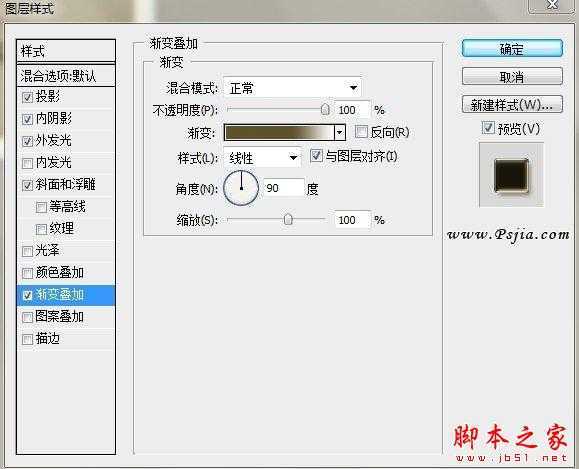Close the 图层样式 dialog window

pos(552,5)
